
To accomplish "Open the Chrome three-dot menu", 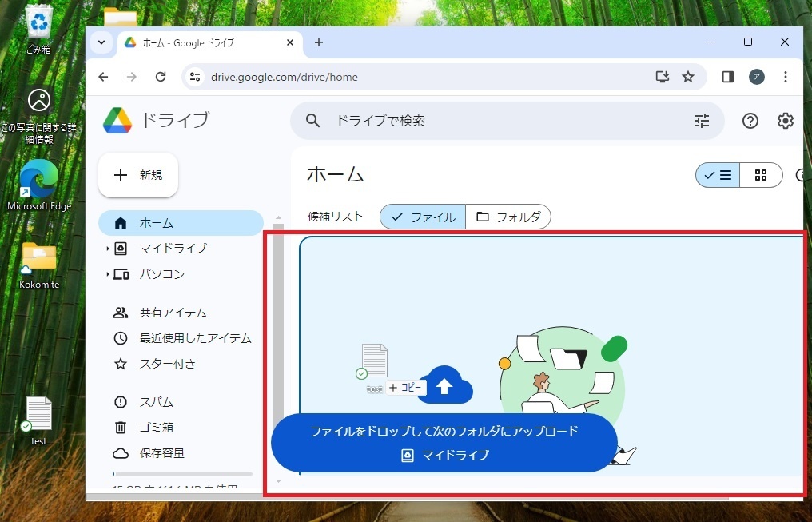I will tap(785, 78).
